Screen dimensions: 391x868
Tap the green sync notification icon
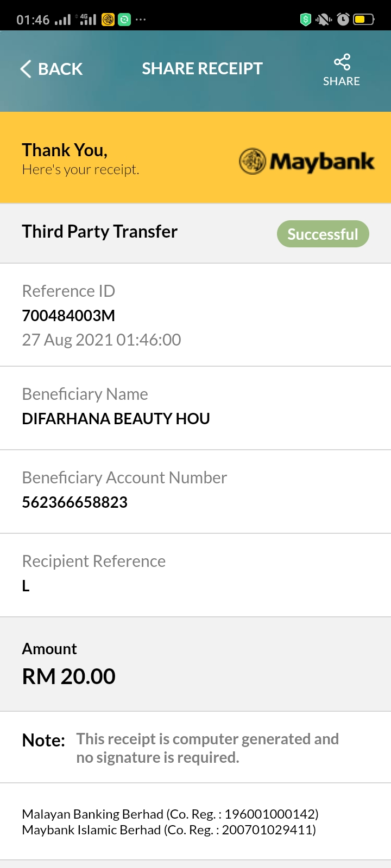[124, 20]
